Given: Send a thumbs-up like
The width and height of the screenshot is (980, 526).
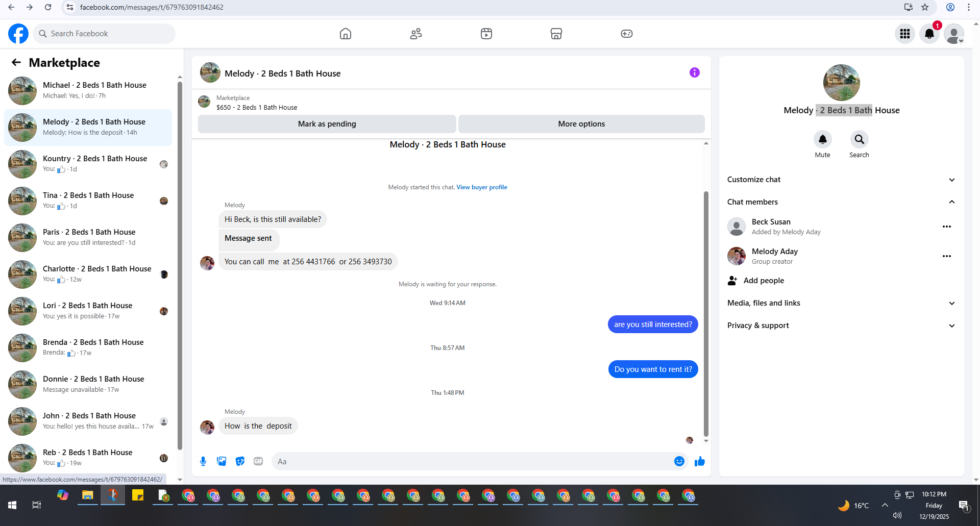Looking at the screenshot, I should coord(700,461).
